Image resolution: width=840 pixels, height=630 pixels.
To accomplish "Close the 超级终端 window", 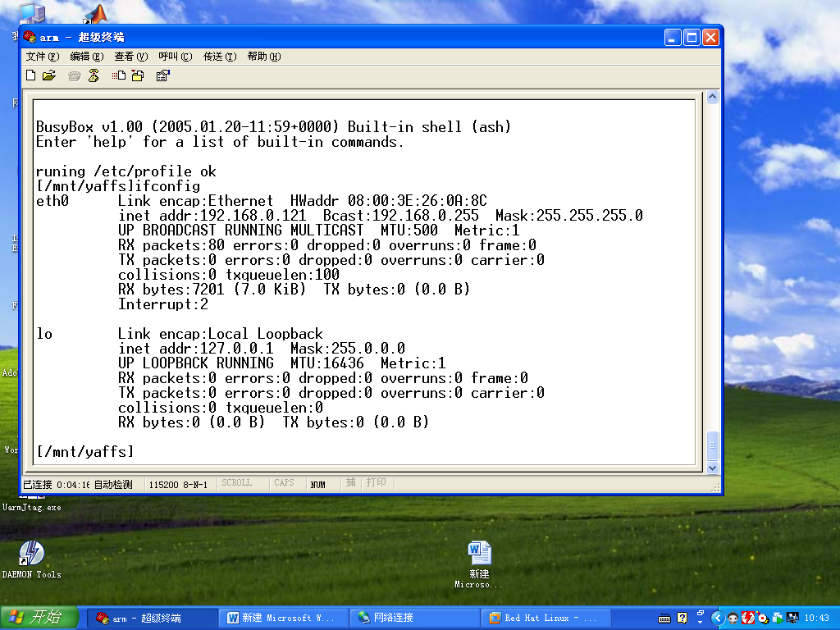I will click(x=710, y=38).
